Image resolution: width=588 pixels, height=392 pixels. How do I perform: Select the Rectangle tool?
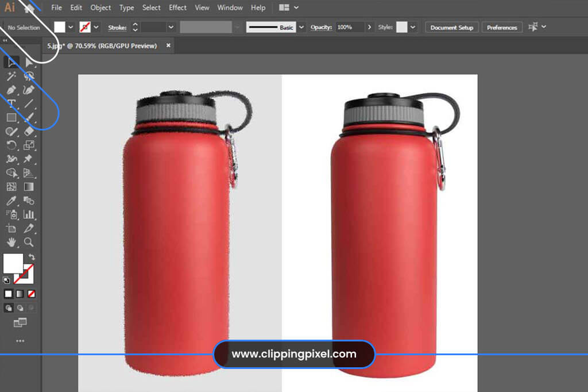pyautogui.click(x=11, y=117)
